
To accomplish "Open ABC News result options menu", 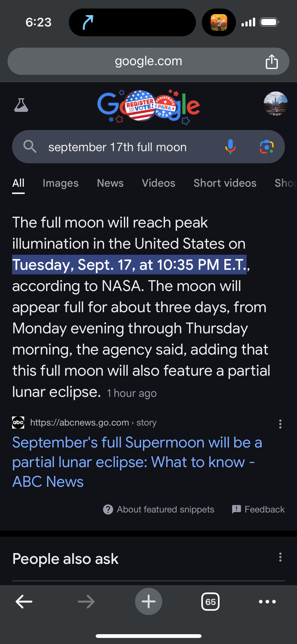I will pos(280,424).
